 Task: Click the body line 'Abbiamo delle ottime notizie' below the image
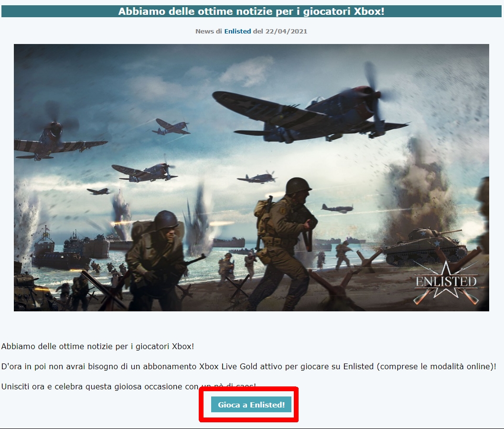pos(98,347)
